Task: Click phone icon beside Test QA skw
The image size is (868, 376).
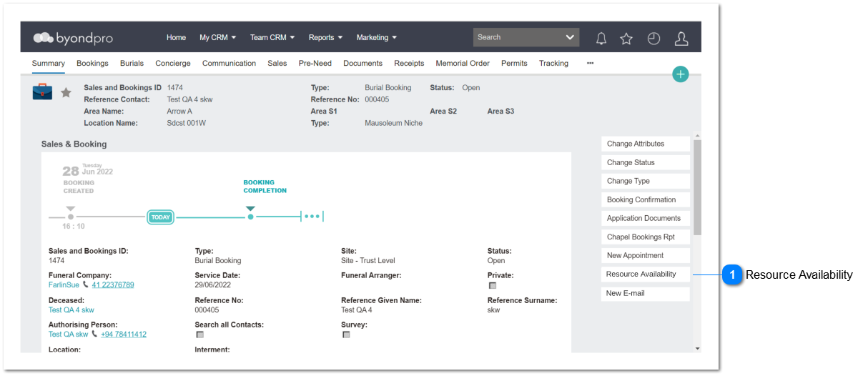Action: (x=95, y=334)
